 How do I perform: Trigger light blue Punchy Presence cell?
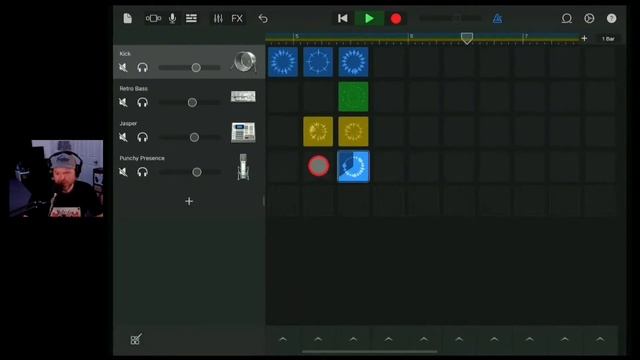(353, 167)
